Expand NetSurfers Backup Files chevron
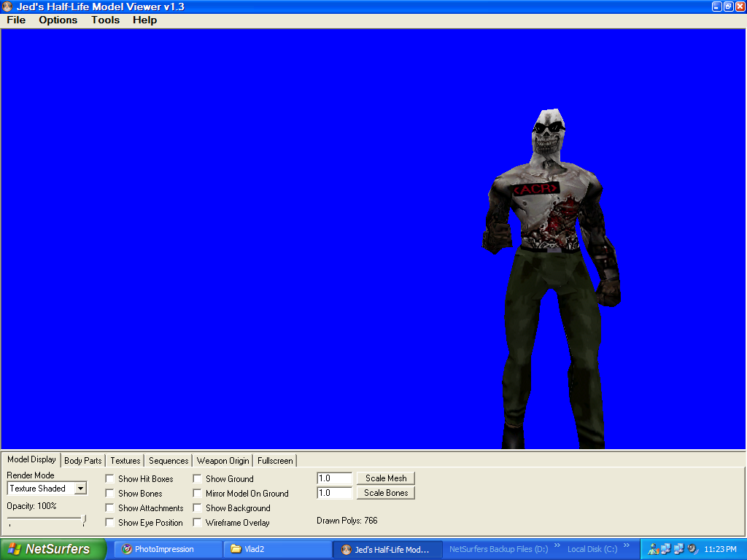Screen dimensions: 747x560 point(557,545)
